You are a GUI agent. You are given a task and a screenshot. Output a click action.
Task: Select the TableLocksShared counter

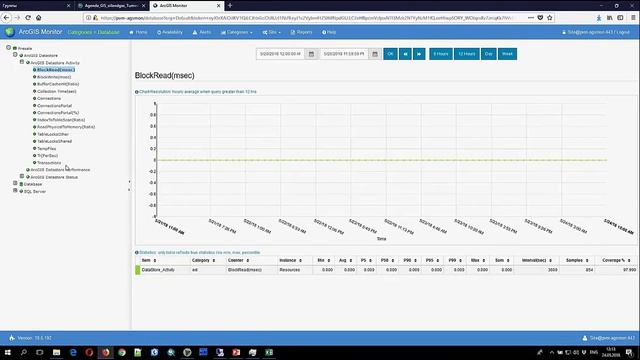tap(54, 141)
